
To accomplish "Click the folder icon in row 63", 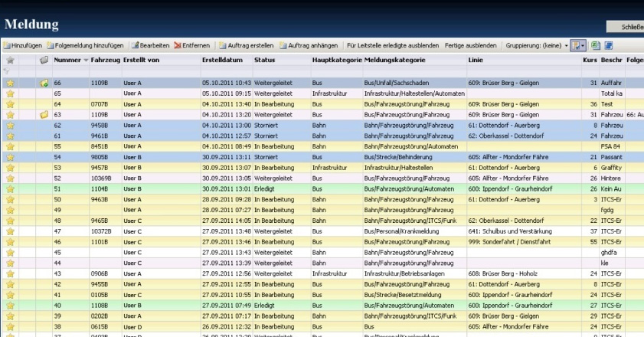I will (x=44, y=115).
